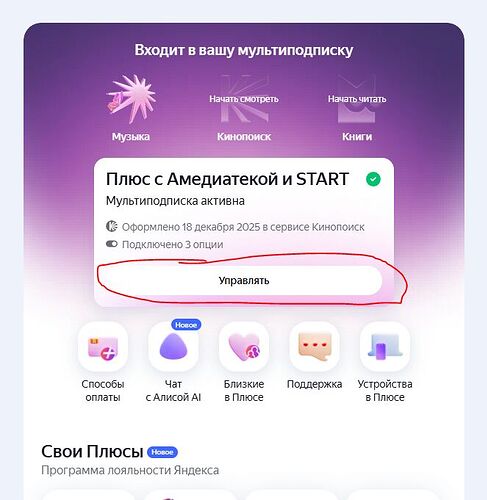Click the Подключено 3 опции text
Image resolution: width=487 pixels, height=500 pixels.
(172, 244)
